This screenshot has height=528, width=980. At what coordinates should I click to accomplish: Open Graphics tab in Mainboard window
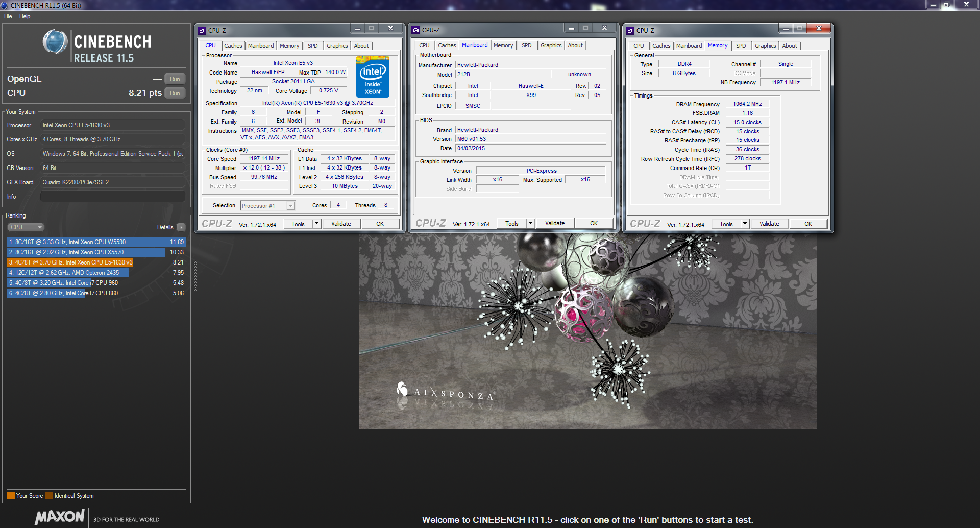pyautogui.click(x=551, y=45)
